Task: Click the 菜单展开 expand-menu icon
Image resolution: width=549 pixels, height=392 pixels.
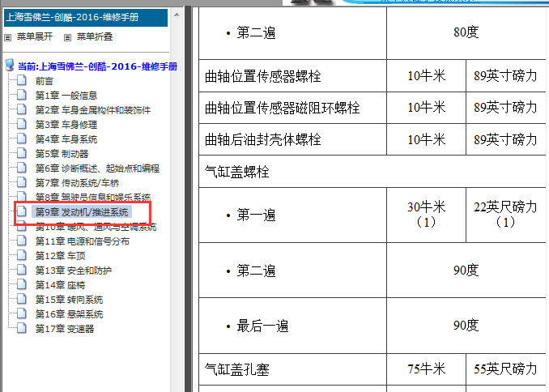Action: point(8,37)
